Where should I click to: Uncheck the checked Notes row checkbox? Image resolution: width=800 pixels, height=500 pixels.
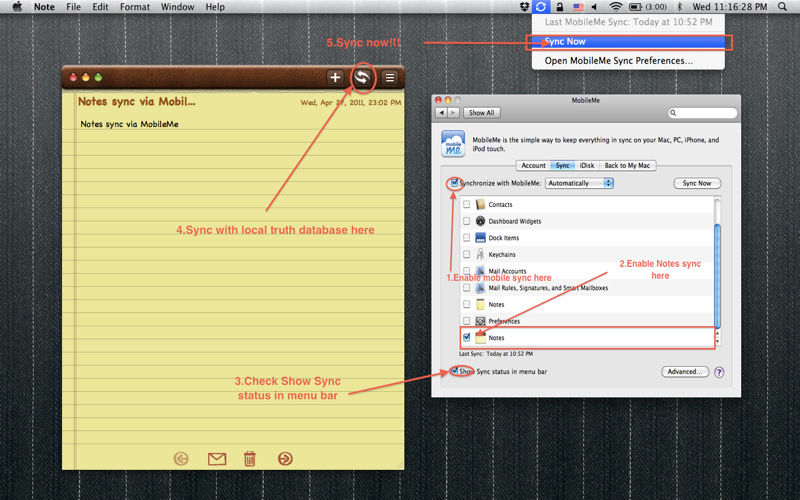[466, 337]
